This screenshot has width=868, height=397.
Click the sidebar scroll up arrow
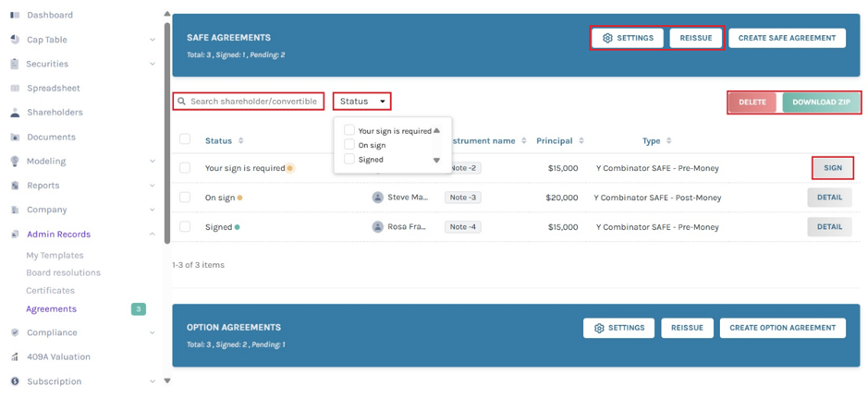coord(167,14)
